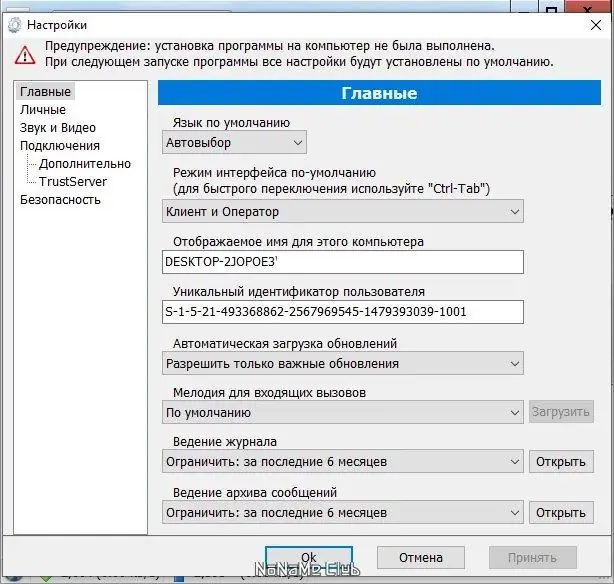Click the Настройки gear icon in title bar
The image size is (614, 584).
(14, 25)
